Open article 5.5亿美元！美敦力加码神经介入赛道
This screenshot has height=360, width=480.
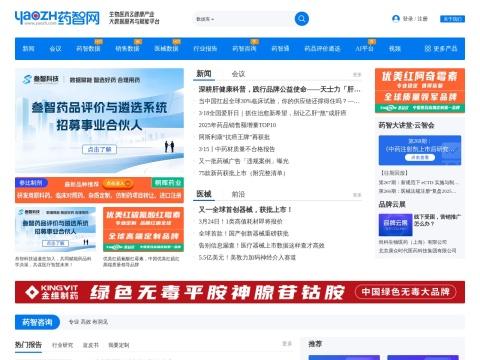247,257
